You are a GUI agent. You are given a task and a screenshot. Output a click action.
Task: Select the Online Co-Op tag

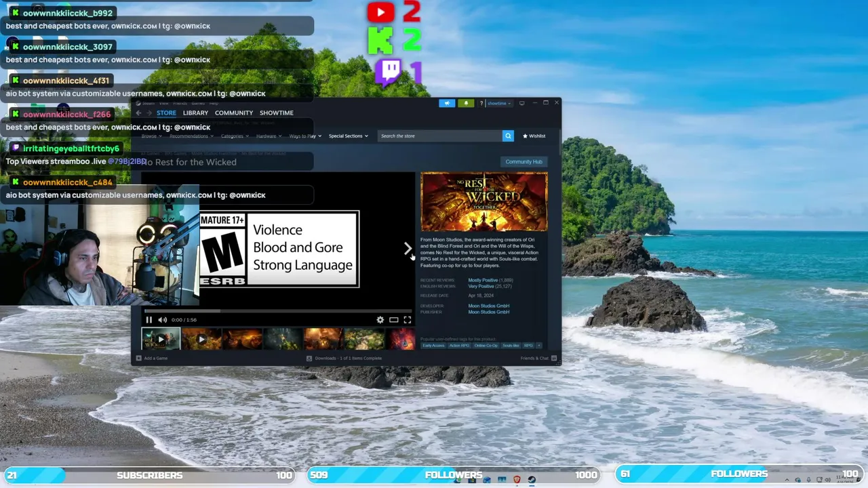(486, 346)
